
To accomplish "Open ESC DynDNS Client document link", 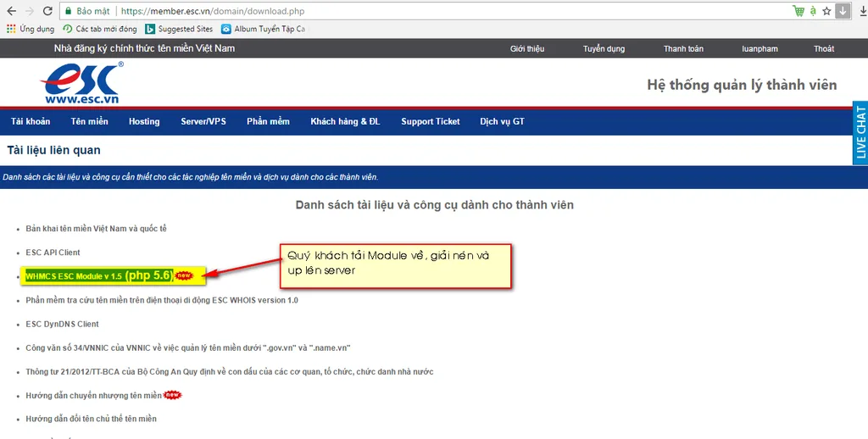I will coord(62,324).
